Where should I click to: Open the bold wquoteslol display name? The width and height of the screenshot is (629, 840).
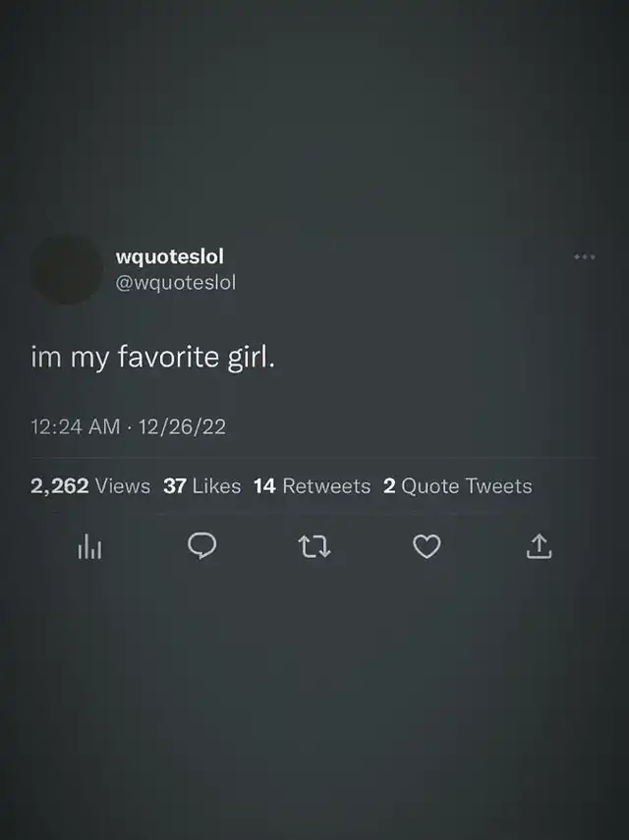(x=169, y=256)
